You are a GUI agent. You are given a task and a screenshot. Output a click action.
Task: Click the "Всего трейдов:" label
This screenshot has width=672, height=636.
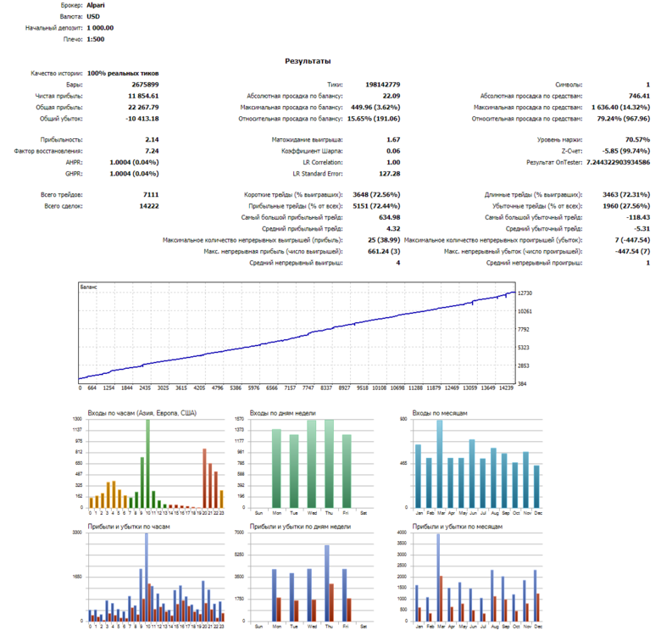click(62, 195)
